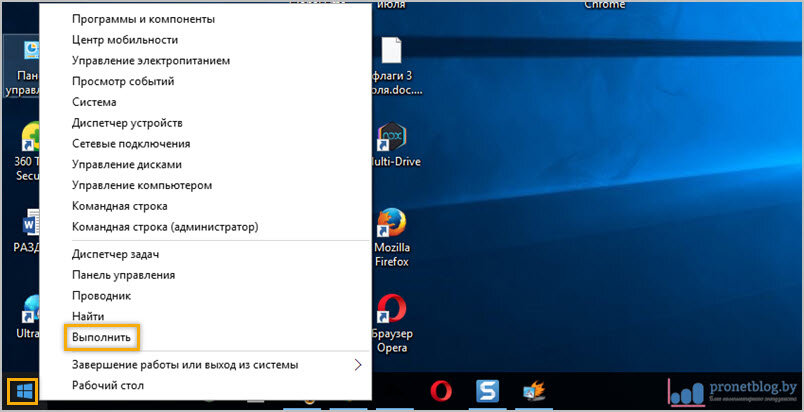Select the 360 Total Security desktop icon
Image resolution: width=804 pixels, height=412 pixels.
click(27, 151)
